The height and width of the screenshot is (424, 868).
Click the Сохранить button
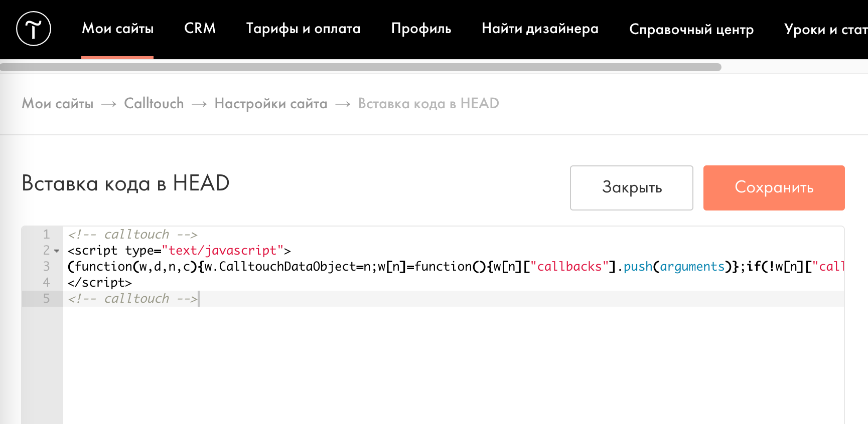coord(774,188)
